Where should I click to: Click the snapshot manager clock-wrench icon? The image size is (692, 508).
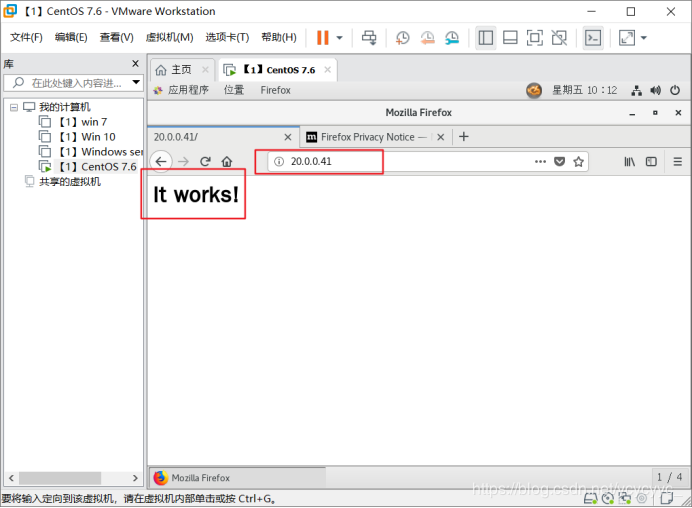click(452, 38)
